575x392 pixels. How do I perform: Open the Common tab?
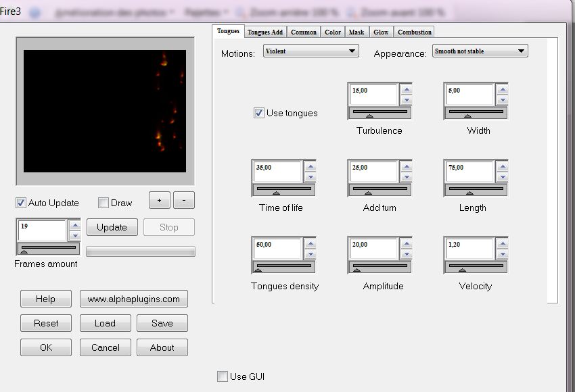click(304, 32)
